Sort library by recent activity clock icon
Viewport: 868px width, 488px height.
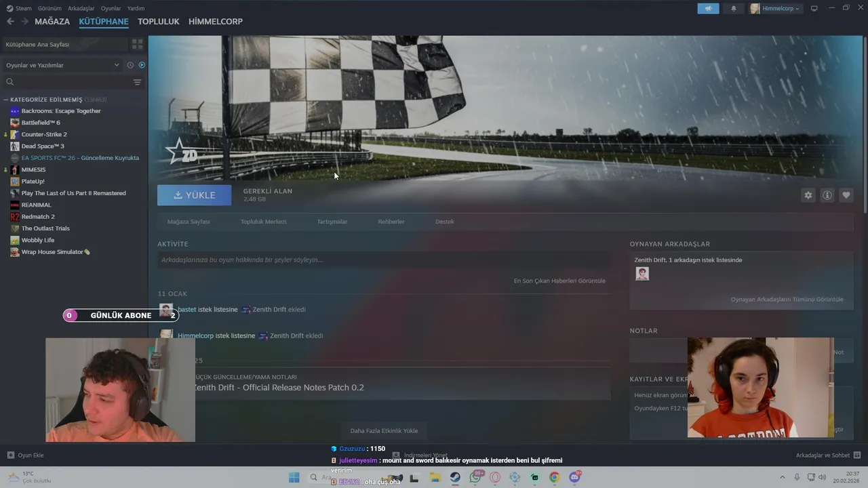130,65
